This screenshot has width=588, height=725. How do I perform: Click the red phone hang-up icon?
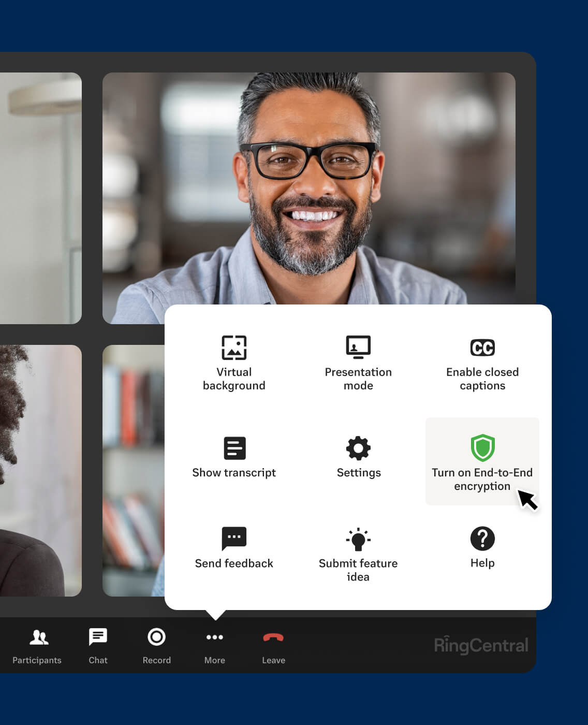pyautogui.click(x=273, y=636)
